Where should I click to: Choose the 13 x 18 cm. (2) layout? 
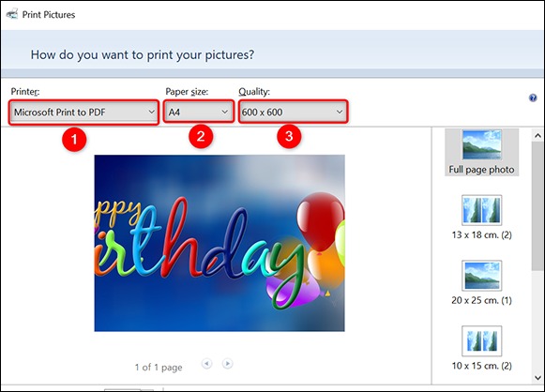point(482,218)
